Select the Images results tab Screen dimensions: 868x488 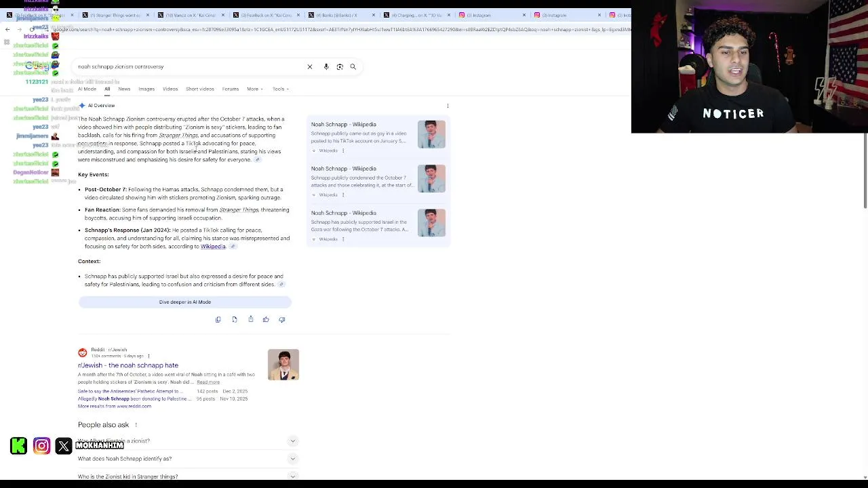click(146, 89)
